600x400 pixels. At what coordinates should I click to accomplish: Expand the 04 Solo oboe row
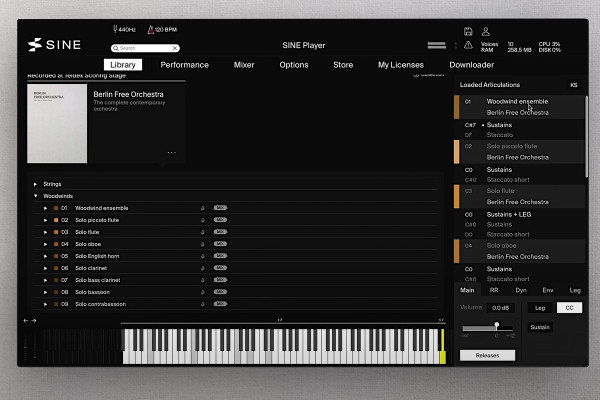[45, 244]
